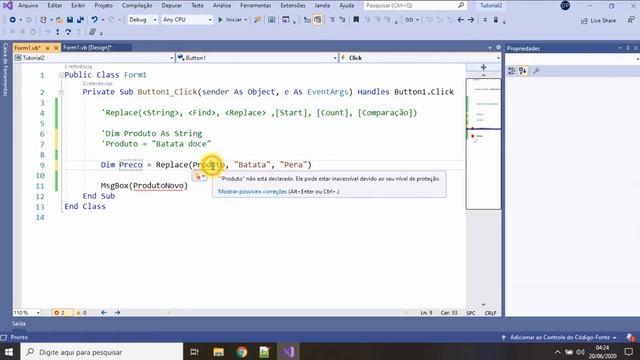Open the Click event member dropdown

tap(420, 58)
